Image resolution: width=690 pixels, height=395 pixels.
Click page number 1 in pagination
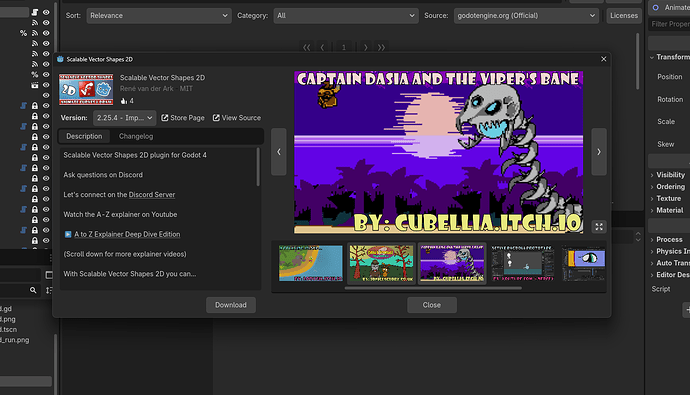click(344, 47)
